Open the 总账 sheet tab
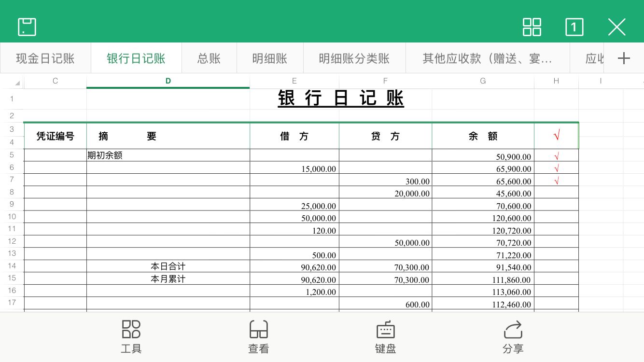644x362 pixels. (x=209, y=57)
